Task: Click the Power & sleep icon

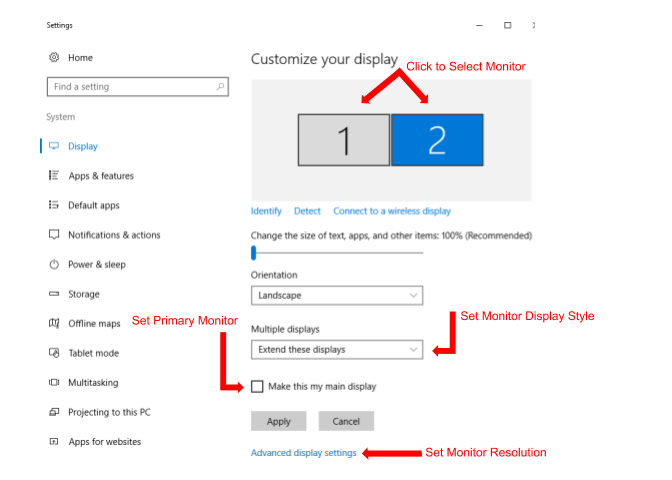Action: 54,265
